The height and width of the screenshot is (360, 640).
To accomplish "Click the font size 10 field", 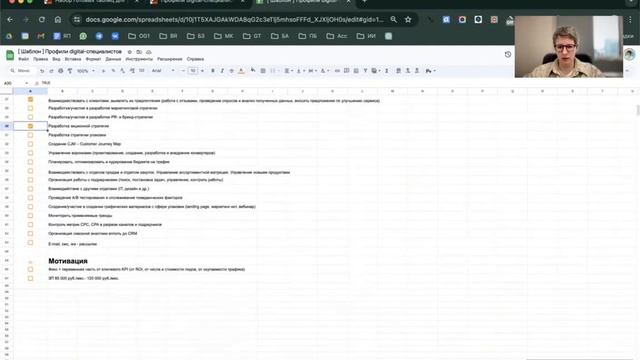I will (193, 71).
